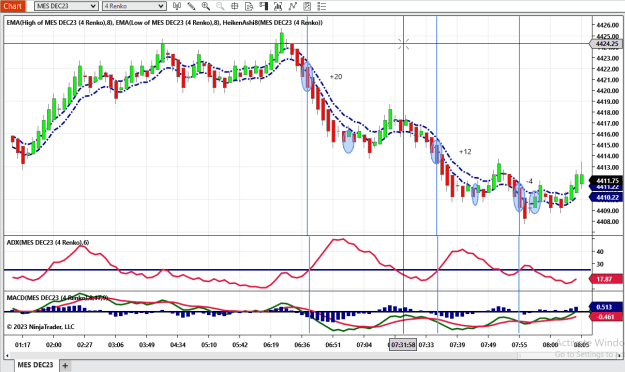Click the 07:31:58 crosshair time marker
Image resolution: width=625 pixels, height=372 pixels.
point(403,344)
